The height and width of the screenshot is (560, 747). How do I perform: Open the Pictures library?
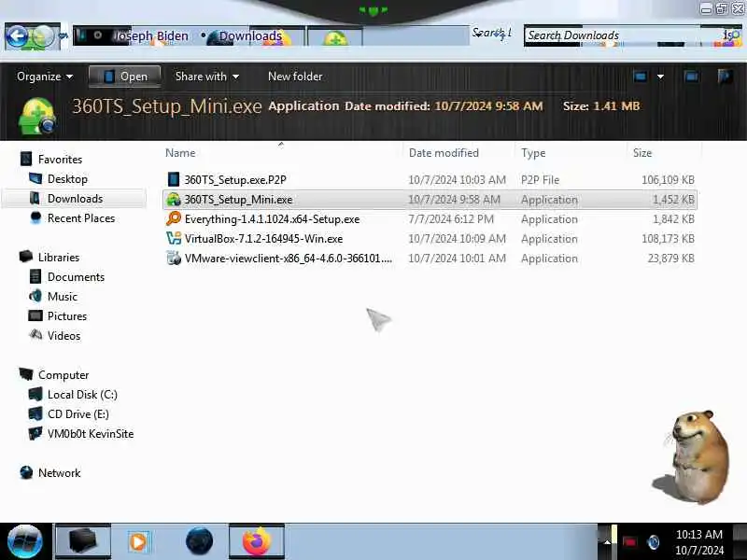pos(66,315)
